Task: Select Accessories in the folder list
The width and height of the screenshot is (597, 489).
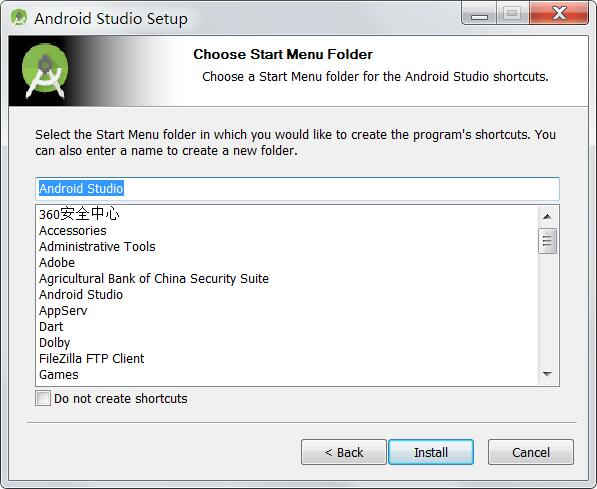Action: point(73,230)
